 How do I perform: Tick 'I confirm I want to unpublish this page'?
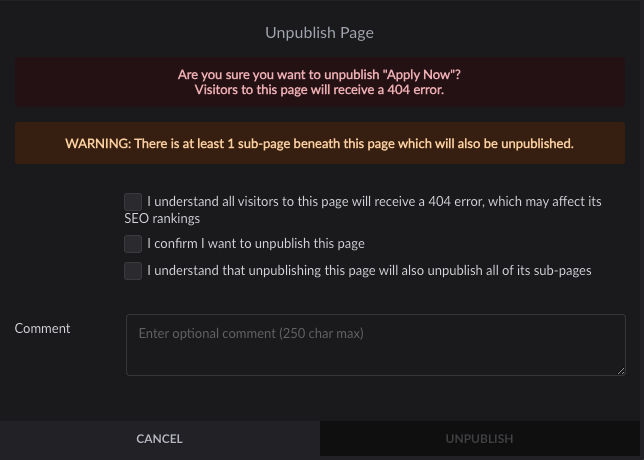[133, 244]
